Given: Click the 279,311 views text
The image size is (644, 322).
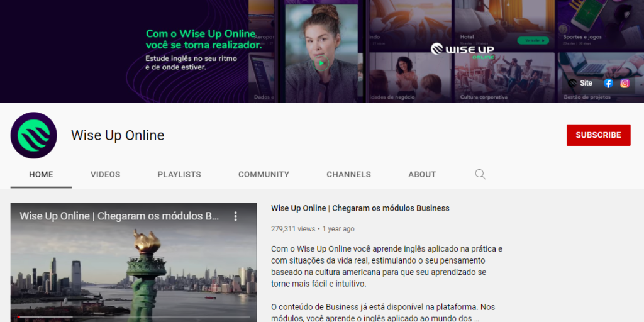Looking at the screenshot, I should (293, 229).
